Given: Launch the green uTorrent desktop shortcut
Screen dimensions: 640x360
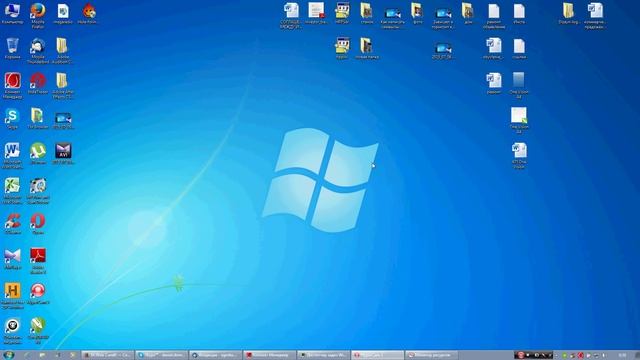Looking at the screenshot, I should pos(38,151).
